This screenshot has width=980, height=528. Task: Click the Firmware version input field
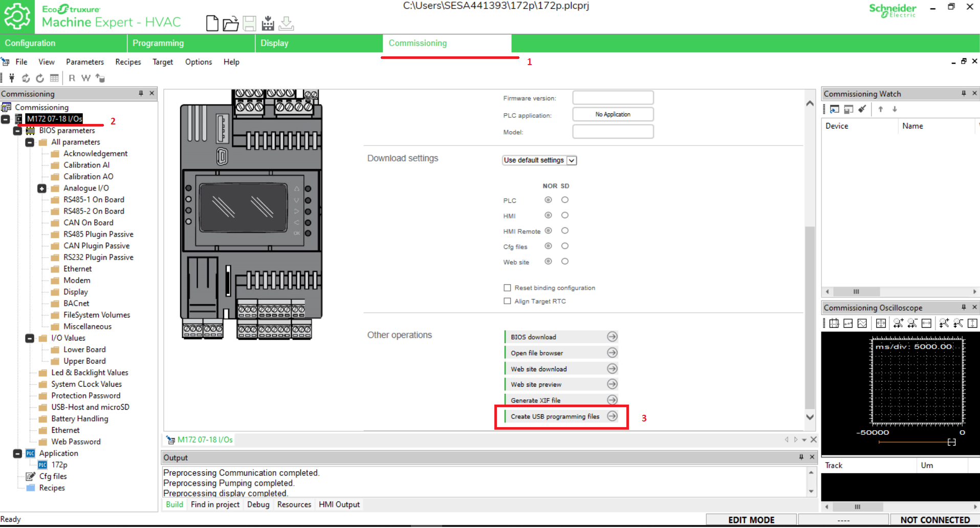pyautogui.click(x=613, y=98)
